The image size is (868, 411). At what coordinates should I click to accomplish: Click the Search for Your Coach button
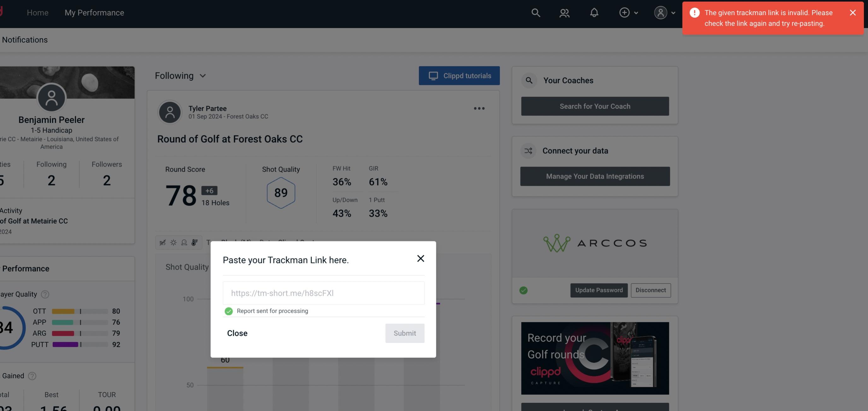595,106
